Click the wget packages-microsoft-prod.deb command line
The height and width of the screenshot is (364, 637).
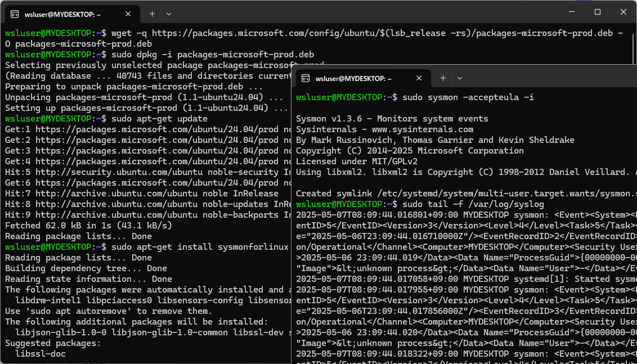coord(225,33)
